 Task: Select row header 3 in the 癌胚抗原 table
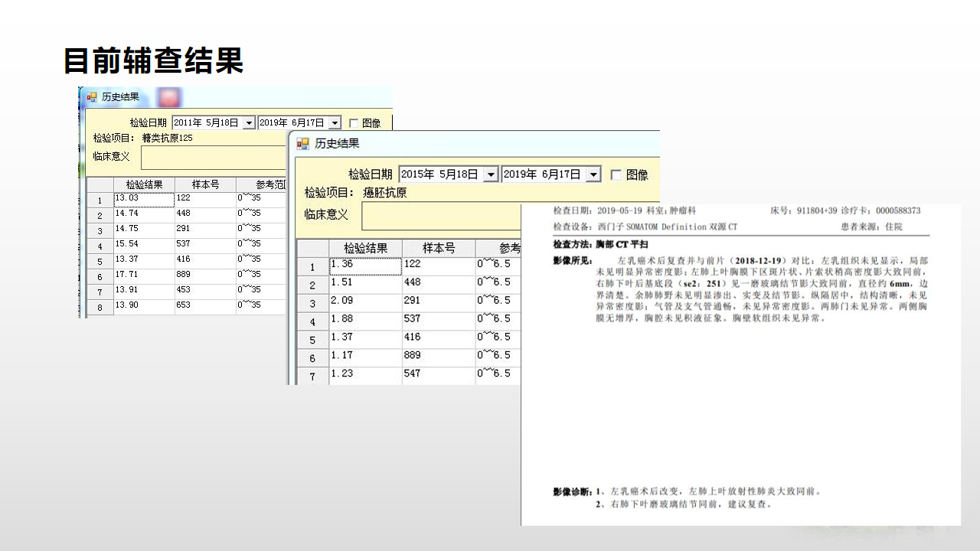[x=312, y=303]
